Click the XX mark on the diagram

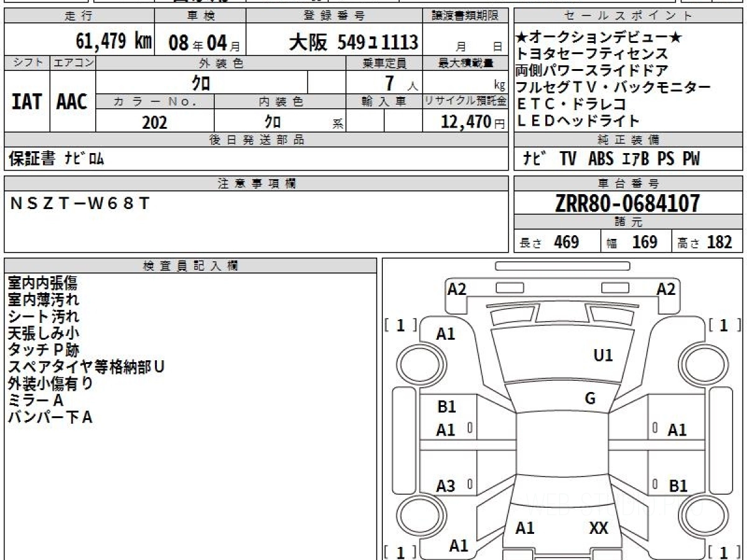(599, 529)
